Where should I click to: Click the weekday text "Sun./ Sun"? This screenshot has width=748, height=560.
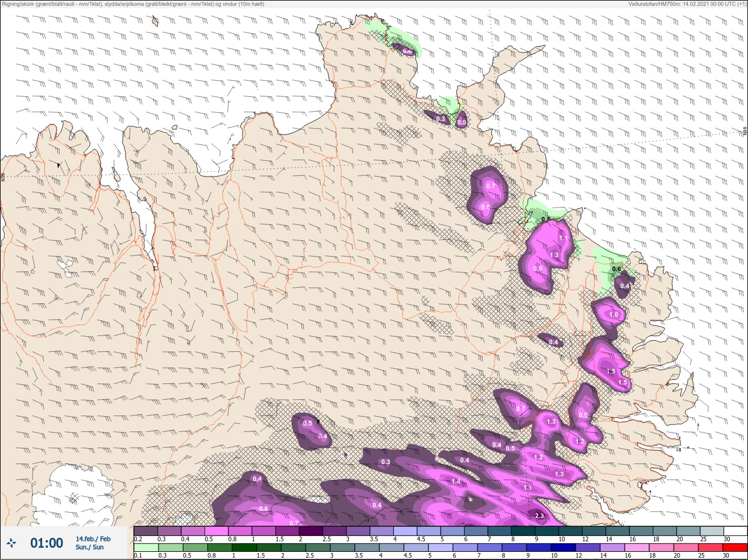89,547
